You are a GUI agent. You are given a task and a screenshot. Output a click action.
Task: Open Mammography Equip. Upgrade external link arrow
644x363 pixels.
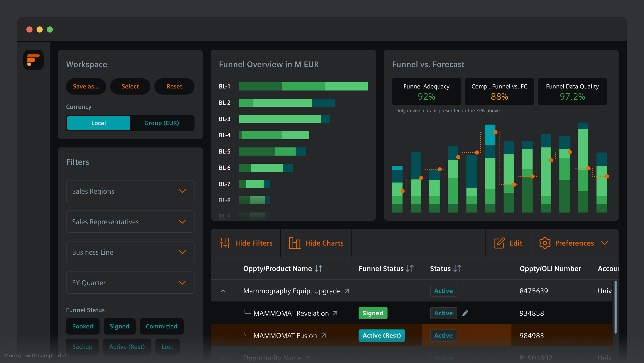[347, 291]
